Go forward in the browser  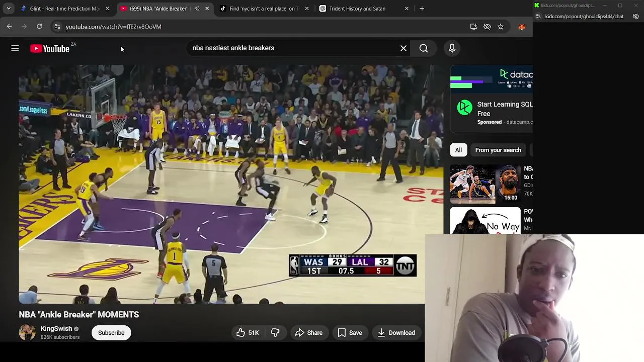[x=24, y=27]
